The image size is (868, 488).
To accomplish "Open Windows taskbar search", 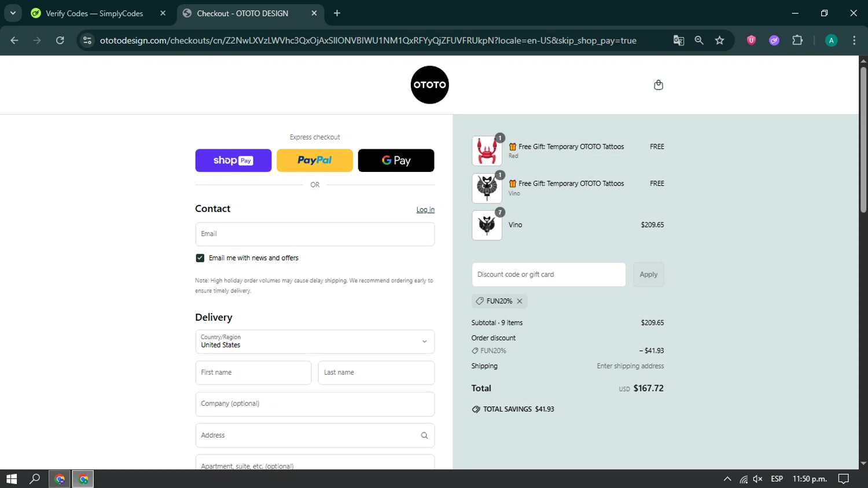I will point(35,479).
